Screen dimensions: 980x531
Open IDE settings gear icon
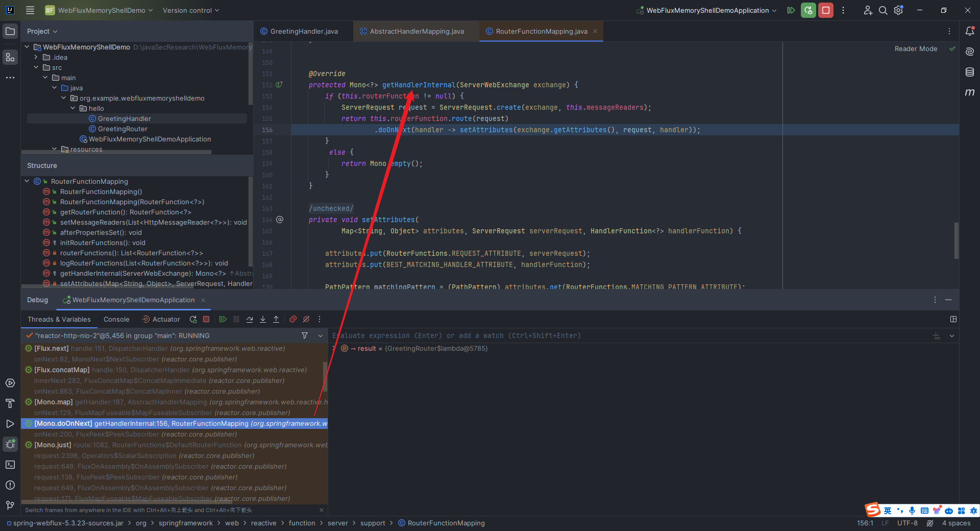[x=899, y=10]
